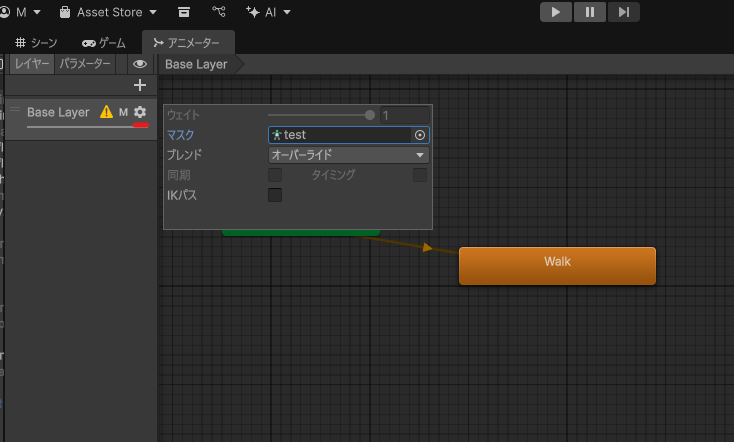The image size is (734, 442).
Task: Toggle the eye visibility icon
Action: click(x=139, y=64)
